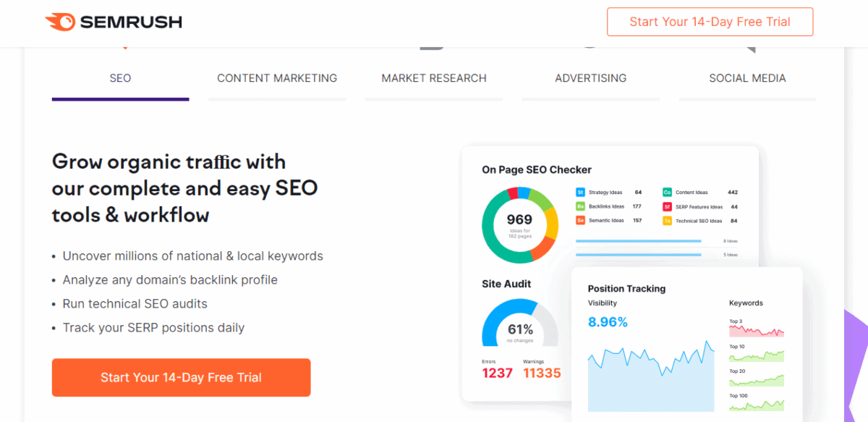The image size is (868, 422).
Task: Click the Top 100 keywords sparkline
Action: pyautogui.click(x=756, y=405)
